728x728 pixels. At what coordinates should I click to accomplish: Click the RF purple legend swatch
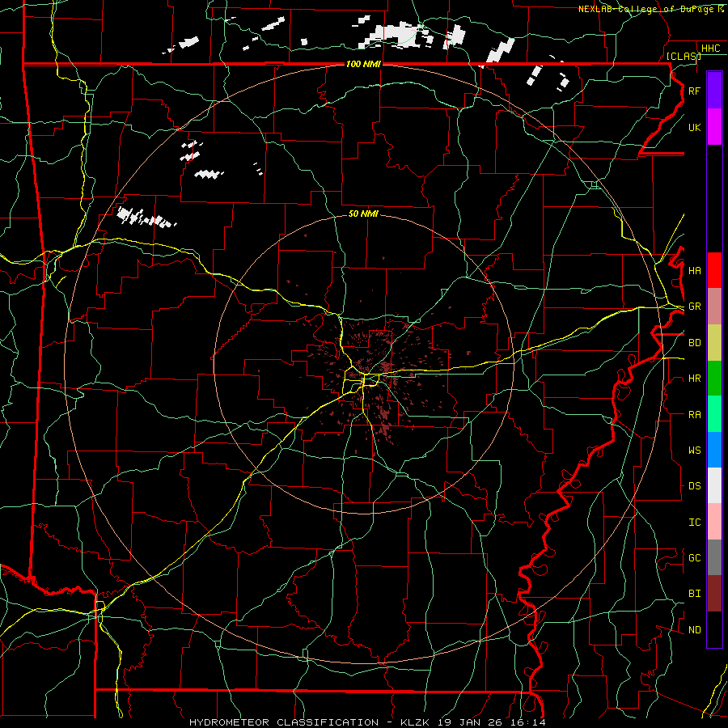click(714, 91)
